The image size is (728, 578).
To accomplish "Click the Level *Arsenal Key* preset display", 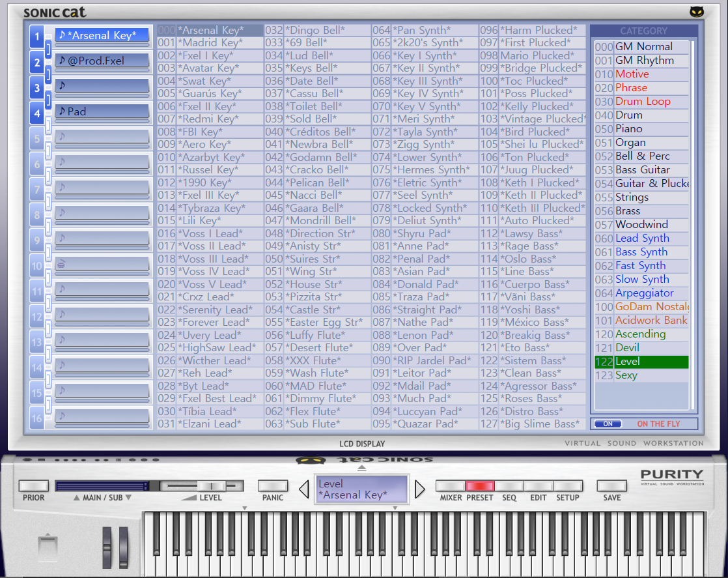I will coord(361,489).
